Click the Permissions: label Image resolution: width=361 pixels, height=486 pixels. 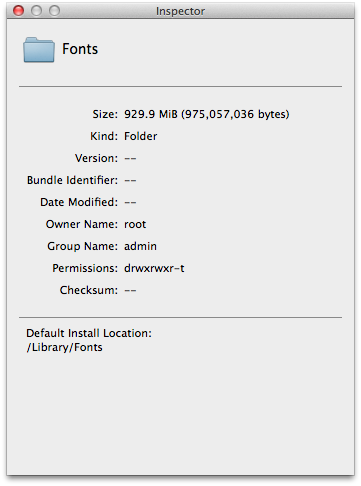coord(85,268)
